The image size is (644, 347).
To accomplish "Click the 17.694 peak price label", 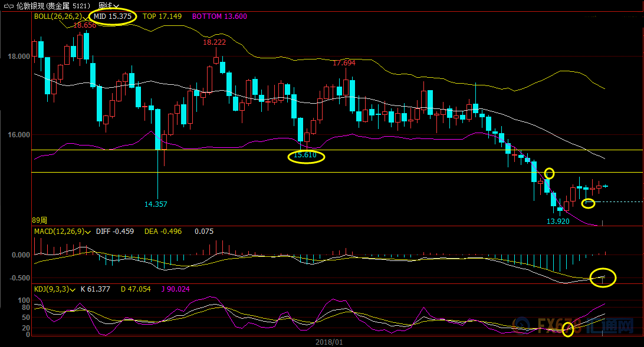I will point(344,63).
